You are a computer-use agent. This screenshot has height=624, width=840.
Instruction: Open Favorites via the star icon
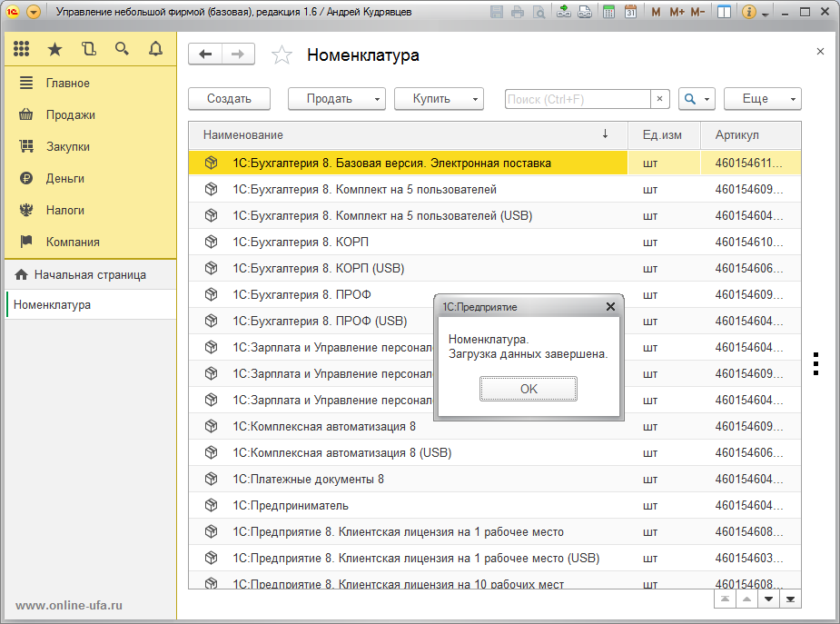55,49
